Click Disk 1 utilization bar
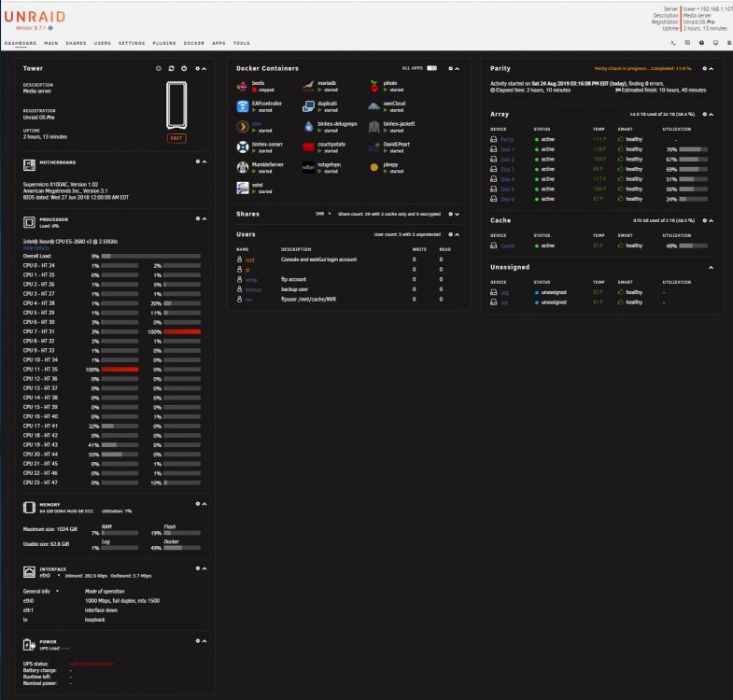This screenshot has height=700, width=733. coord(693,149)
